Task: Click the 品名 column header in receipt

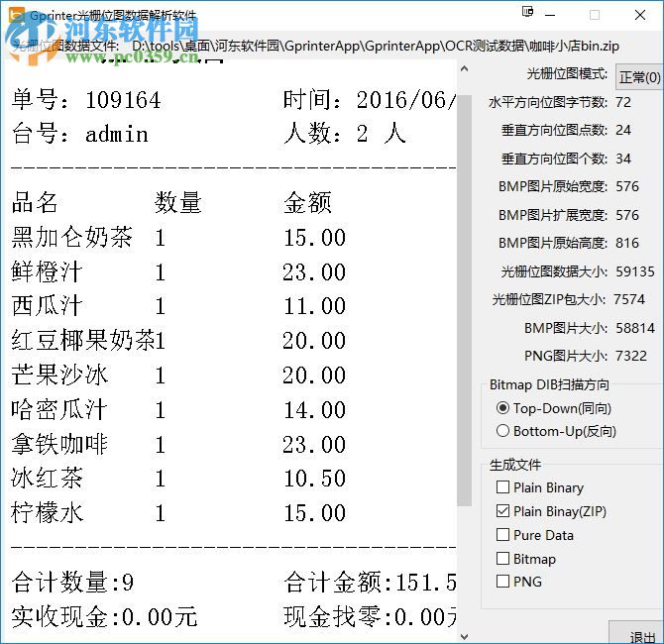Action: tap(35, 202)
